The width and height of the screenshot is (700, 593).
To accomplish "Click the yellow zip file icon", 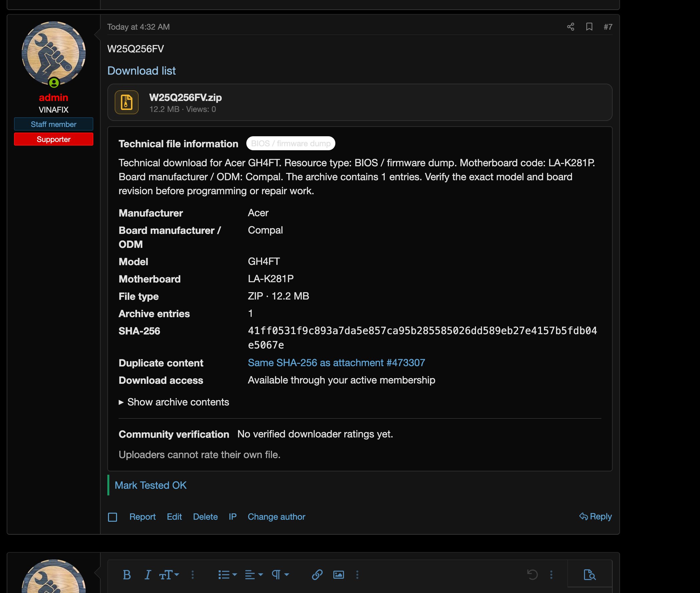I will tap(126, 102).
